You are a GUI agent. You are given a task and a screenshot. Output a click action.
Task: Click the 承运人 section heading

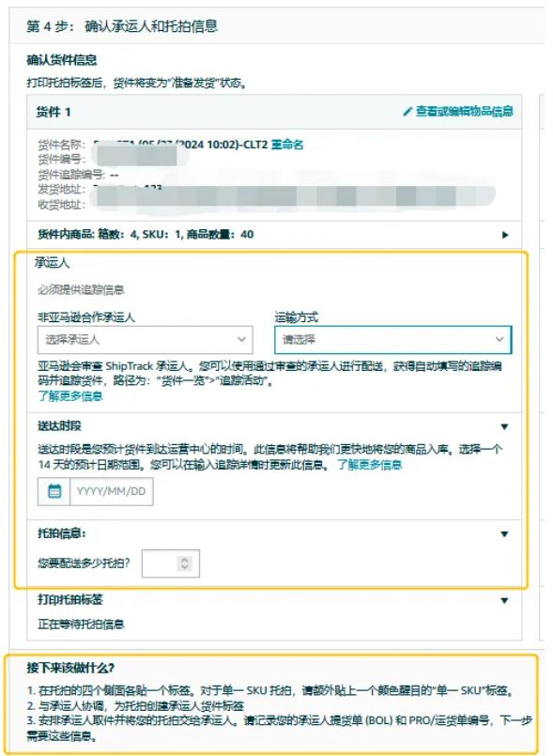pyautogui.click(x=52, y=263)
